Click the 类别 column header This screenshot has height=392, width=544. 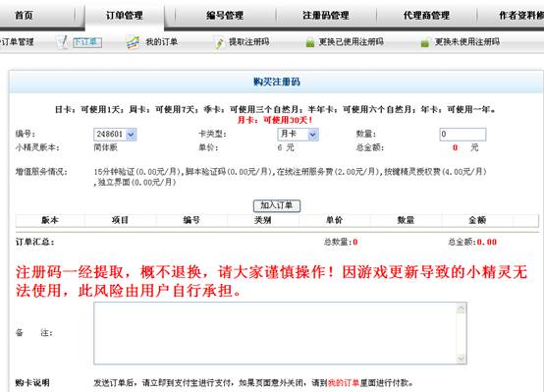pos(262,220)
